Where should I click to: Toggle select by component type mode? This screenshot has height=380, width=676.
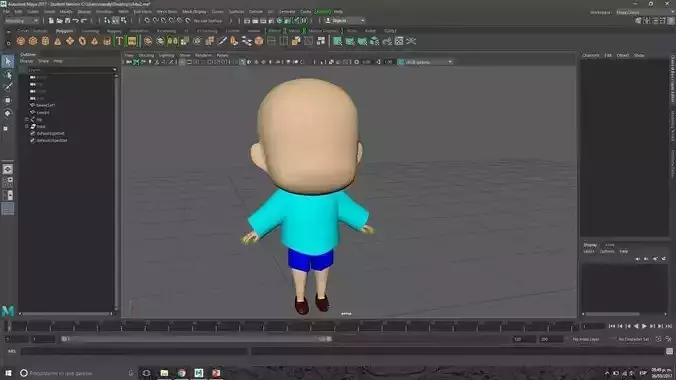(x=124, y=21)
